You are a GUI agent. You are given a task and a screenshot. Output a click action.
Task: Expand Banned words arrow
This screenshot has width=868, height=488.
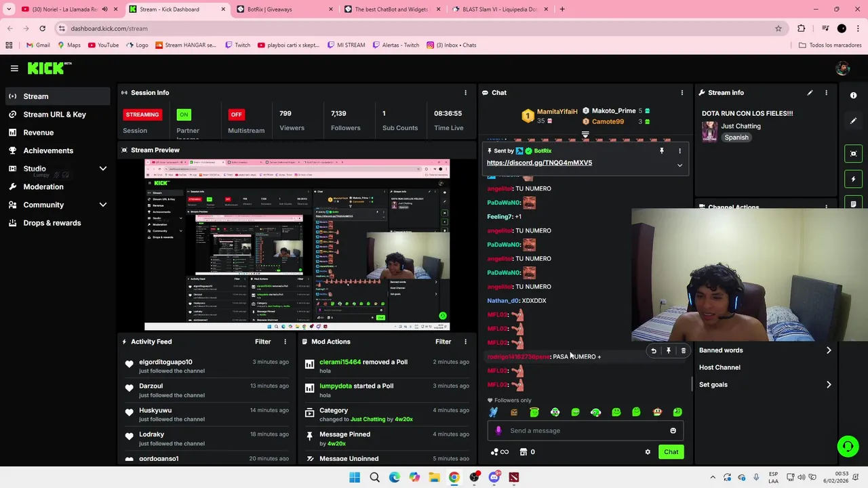coord(829,350)
